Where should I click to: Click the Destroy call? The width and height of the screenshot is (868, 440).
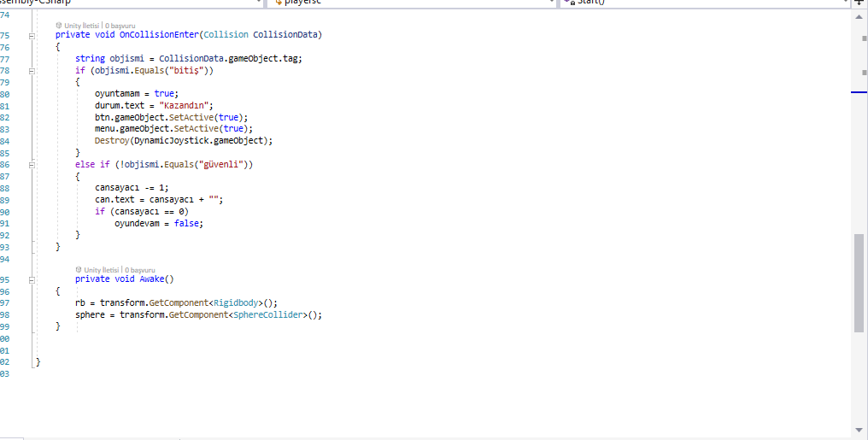pyautogui.click(x=111, y=141)
